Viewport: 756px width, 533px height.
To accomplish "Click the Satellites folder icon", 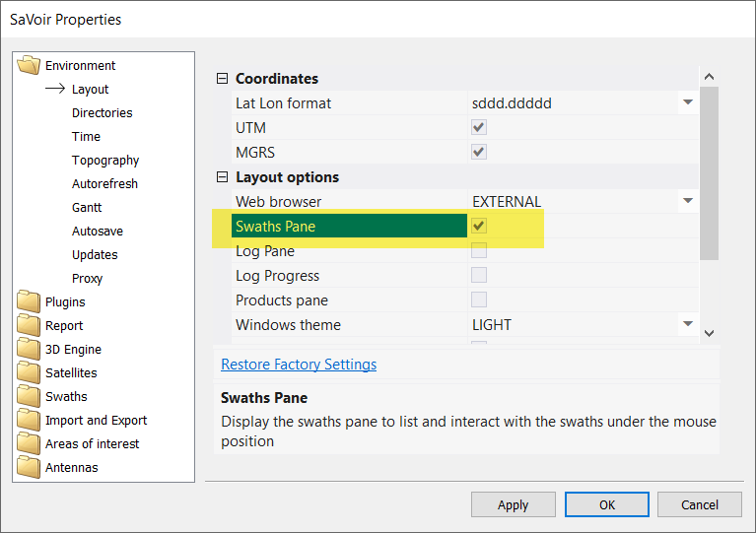I will (x=29, y=373).
